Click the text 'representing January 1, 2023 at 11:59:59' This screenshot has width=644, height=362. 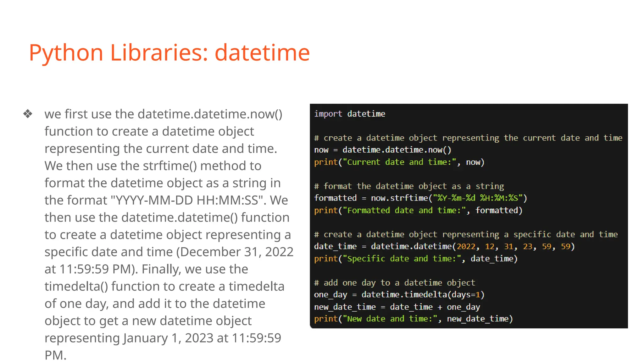[163, 338]
